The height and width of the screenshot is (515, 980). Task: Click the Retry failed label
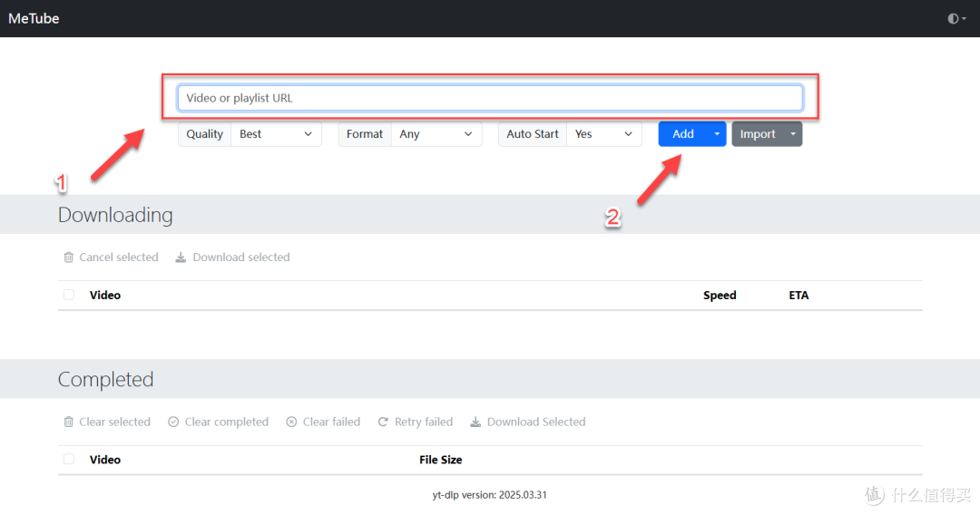pos(424,422)
